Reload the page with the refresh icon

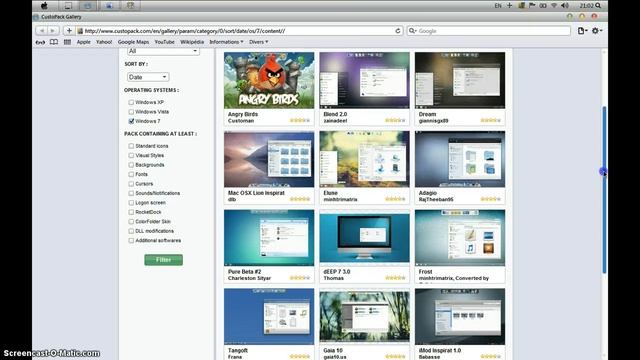pos(398,31)
